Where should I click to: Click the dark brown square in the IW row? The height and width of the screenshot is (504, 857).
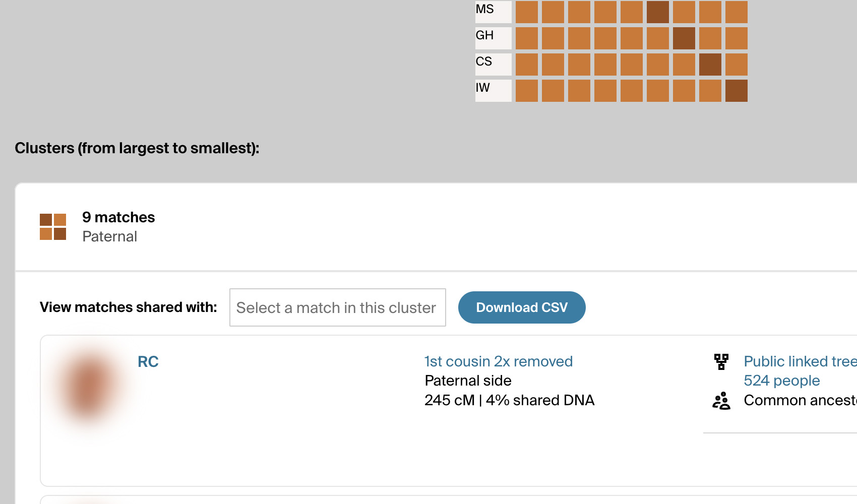tap(737, 91)
